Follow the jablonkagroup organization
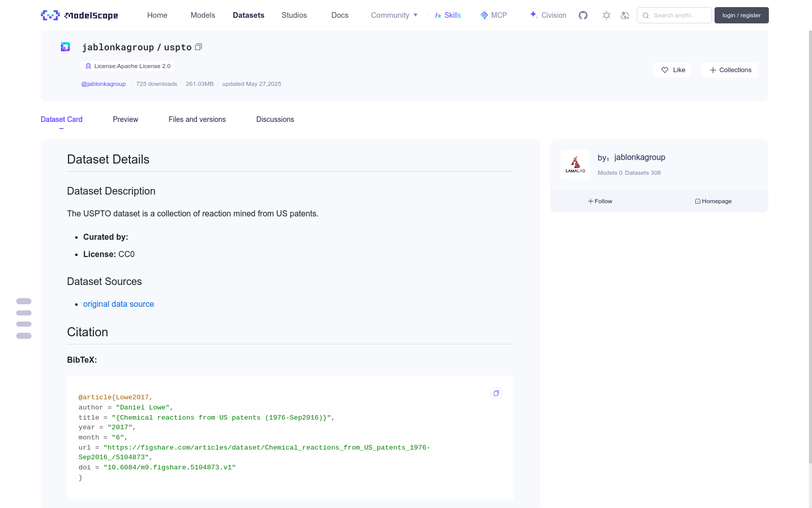 (600, 201)
